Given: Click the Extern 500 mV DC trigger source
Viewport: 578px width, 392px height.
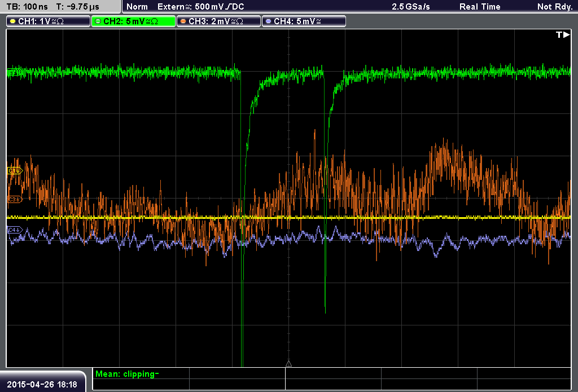Looking at the screenshot, I should (x=200, y=7).
